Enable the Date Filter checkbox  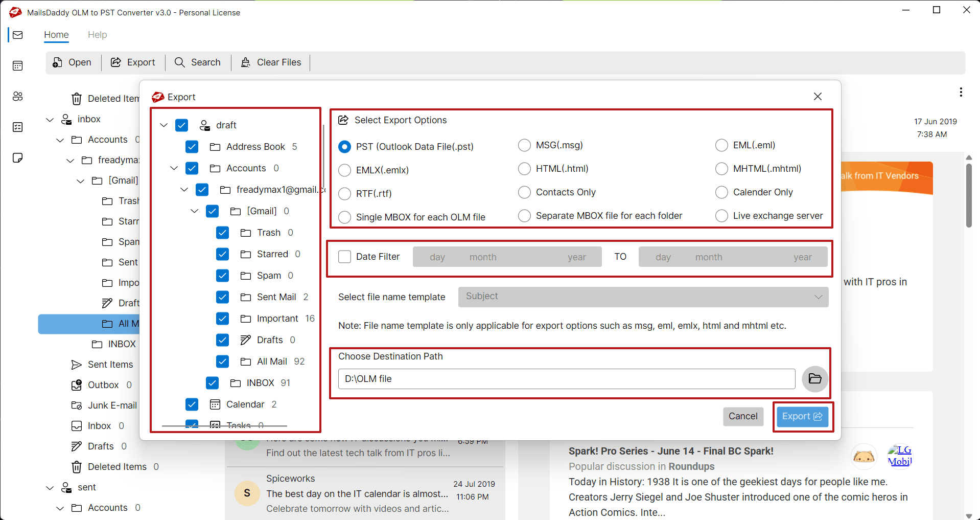345,257
